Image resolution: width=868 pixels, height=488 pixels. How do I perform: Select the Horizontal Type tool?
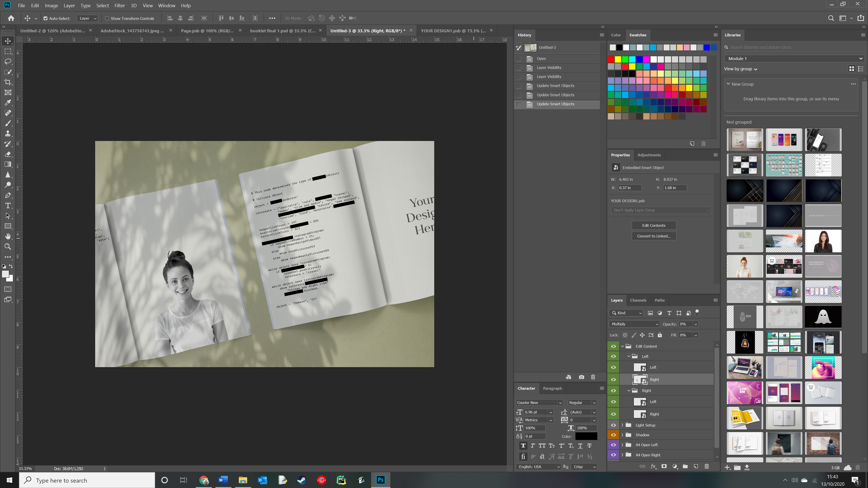coord(8,205)
